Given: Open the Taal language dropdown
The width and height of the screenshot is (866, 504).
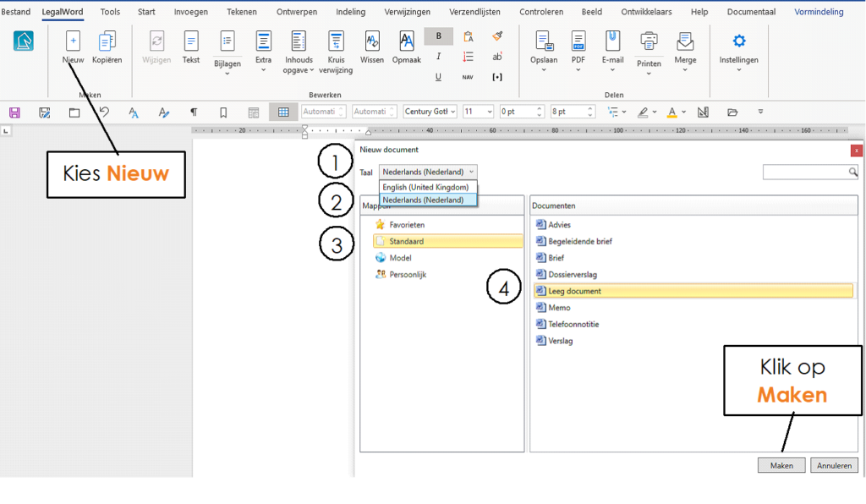Looking at the screenshot, I should [428, 172].
